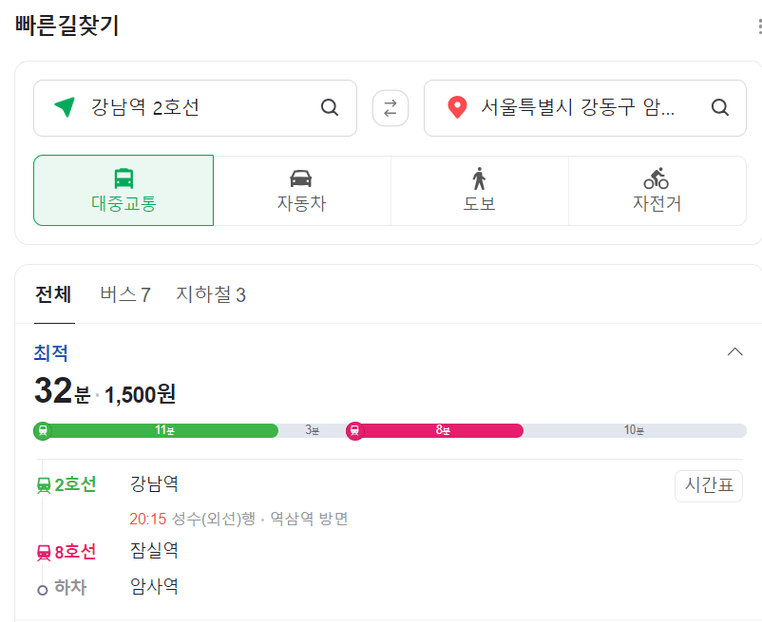Image resolution: width=762 pixels, height=622 pixels.
Task: Click green subway icon on route bar
Action: pyautogui.click(x=43, y=431)
